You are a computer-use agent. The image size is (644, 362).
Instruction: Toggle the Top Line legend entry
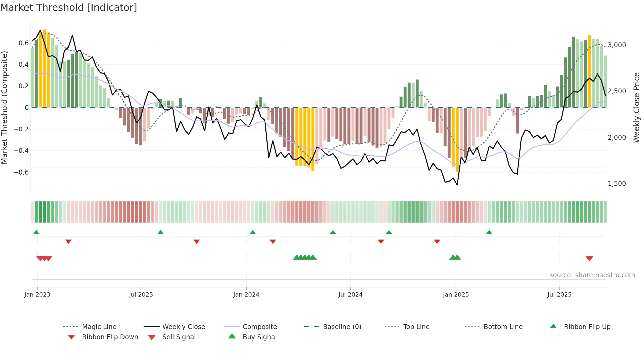(x=407, y=327)
